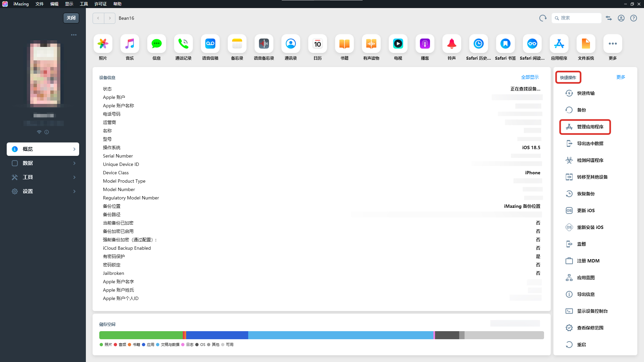Expand the 设置 sidebar section
The height and width of the screenshot is (362, 644).
[x=43, y=191]
